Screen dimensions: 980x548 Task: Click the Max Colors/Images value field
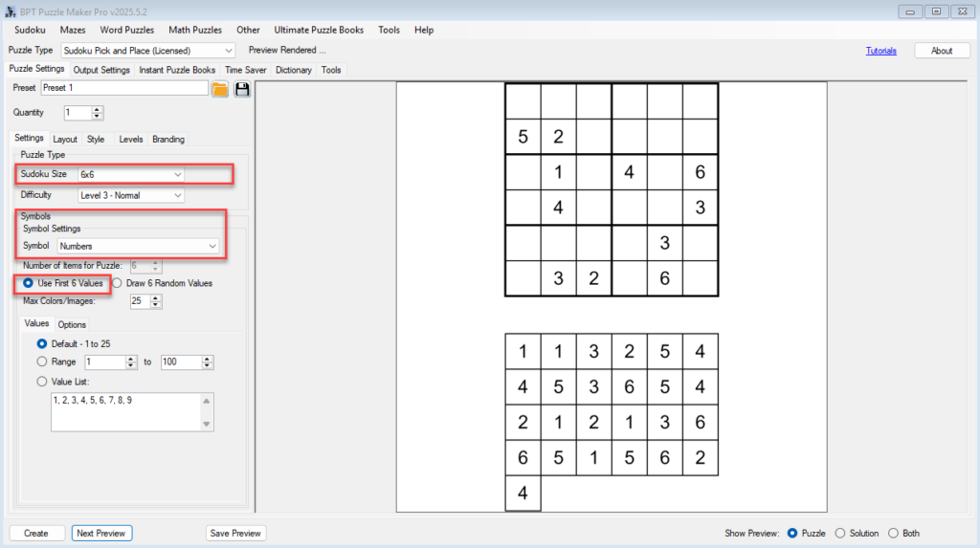pyautogui.click(x=140, y=301)
